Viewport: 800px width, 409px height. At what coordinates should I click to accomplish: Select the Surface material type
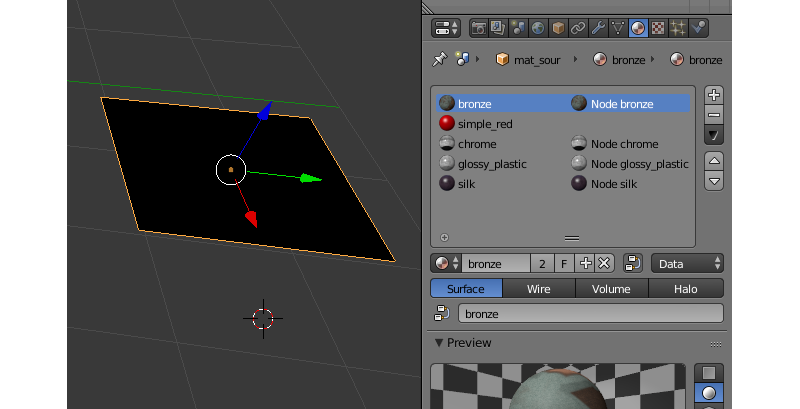click(x=466, y=289)
